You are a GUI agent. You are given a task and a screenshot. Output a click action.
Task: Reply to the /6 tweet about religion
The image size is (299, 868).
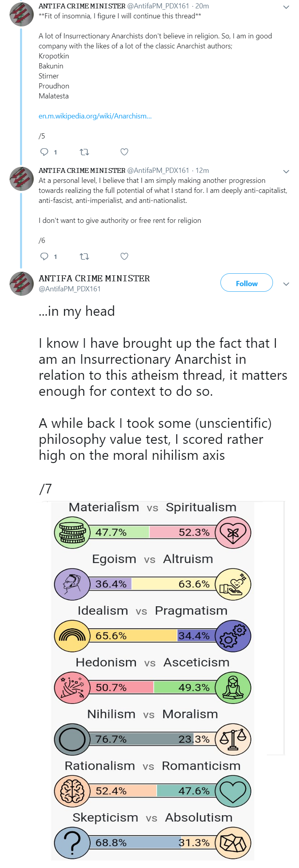[x=44, y=256]
